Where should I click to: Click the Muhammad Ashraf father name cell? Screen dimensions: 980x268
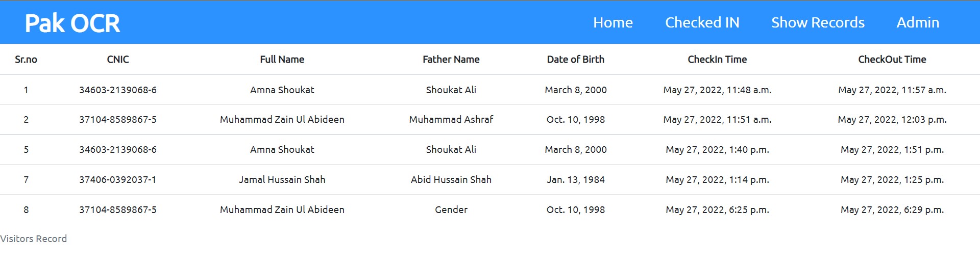pos(451,119)
